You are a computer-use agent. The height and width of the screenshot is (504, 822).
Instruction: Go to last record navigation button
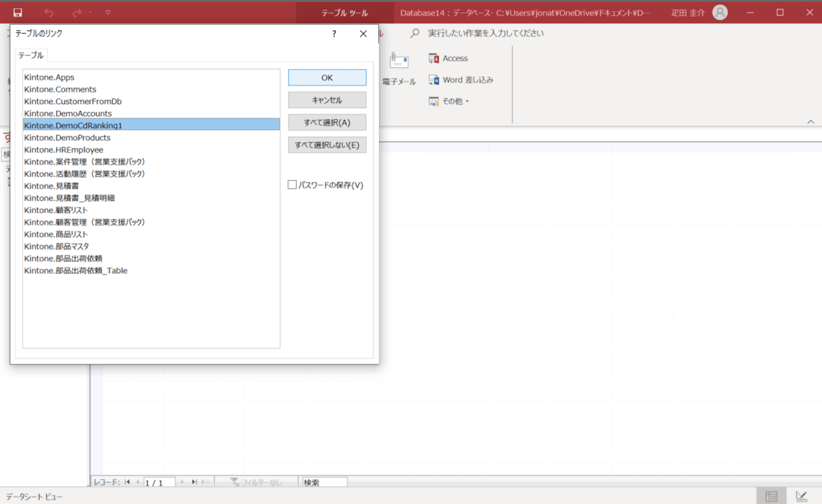(x=194, y=482)
